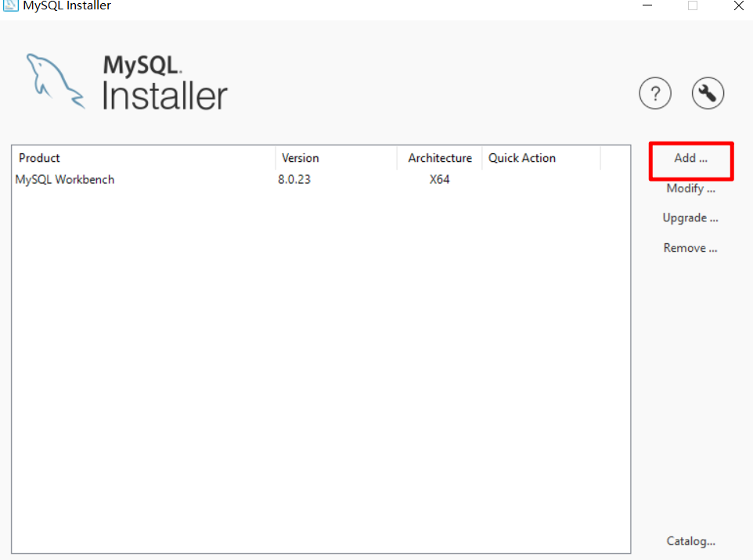The width and height of the screenshot is (753, 560).
Task: Click the version value 8.0.23
Action: tap(294, 179)
